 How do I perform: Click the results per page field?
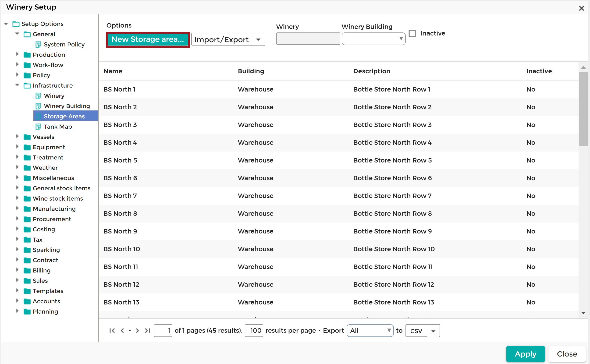[x=254, y=331]
